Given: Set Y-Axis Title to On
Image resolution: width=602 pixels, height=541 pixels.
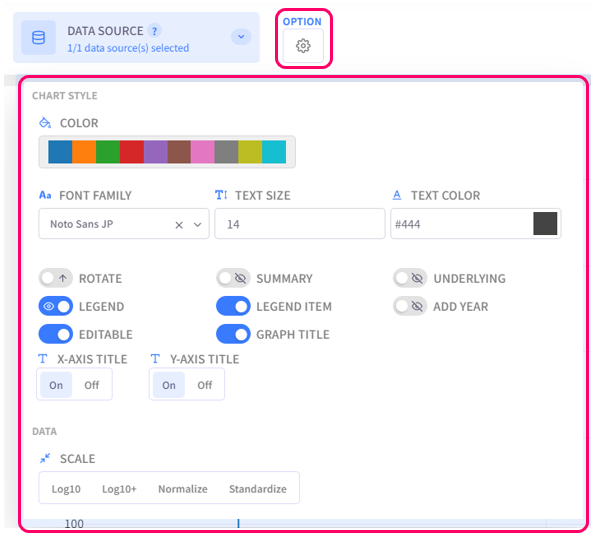Looking at the screenshot, I should tap(169, 385).
